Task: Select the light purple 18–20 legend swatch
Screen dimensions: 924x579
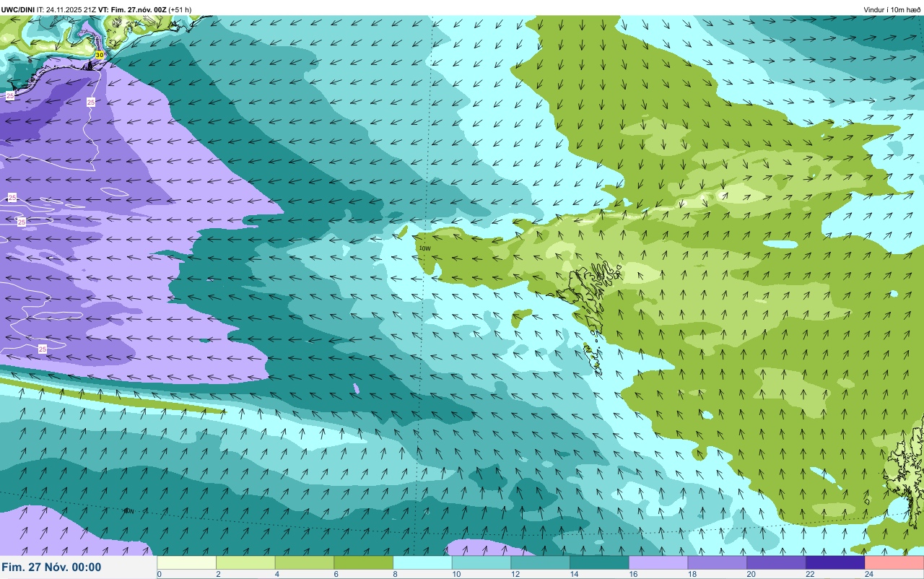Action: click(718, 562)
